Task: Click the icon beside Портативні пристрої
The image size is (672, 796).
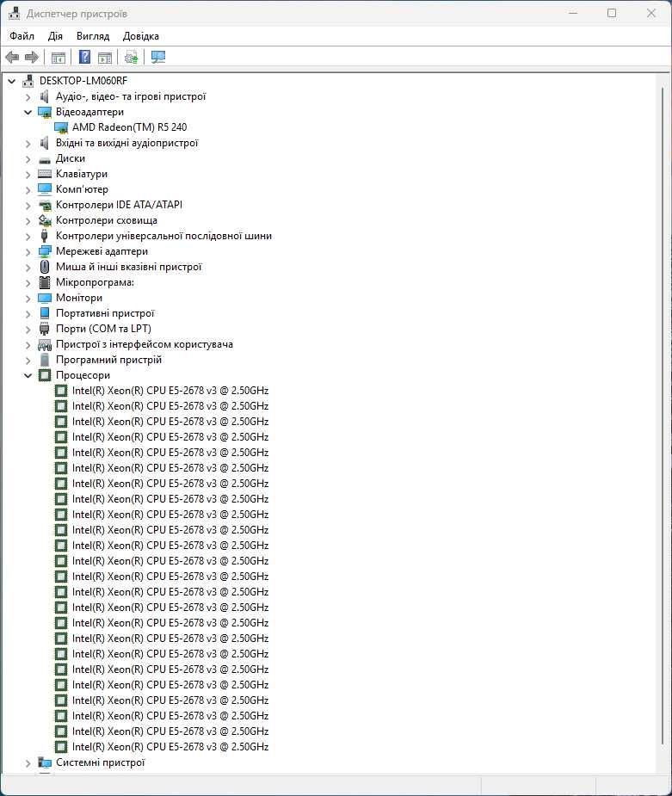Action: [45, 313]
